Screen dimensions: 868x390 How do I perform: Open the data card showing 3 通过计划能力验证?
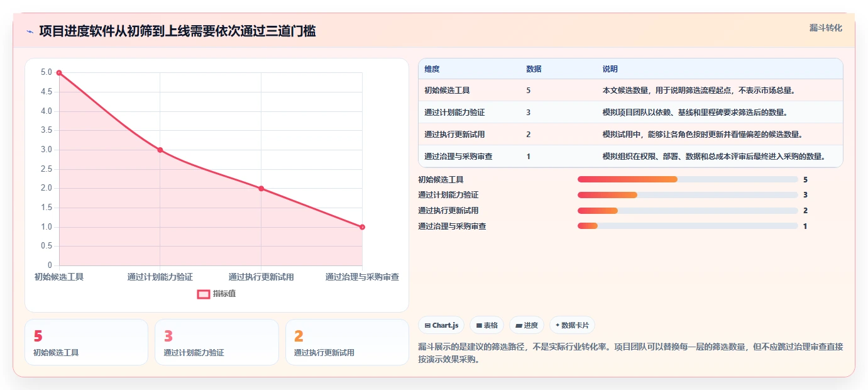click(x=217, y=342)
